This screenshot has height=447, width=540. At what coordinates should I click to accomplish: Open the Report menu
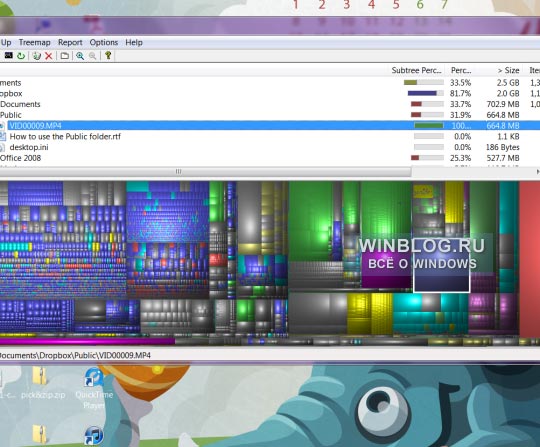click(70, 42)
